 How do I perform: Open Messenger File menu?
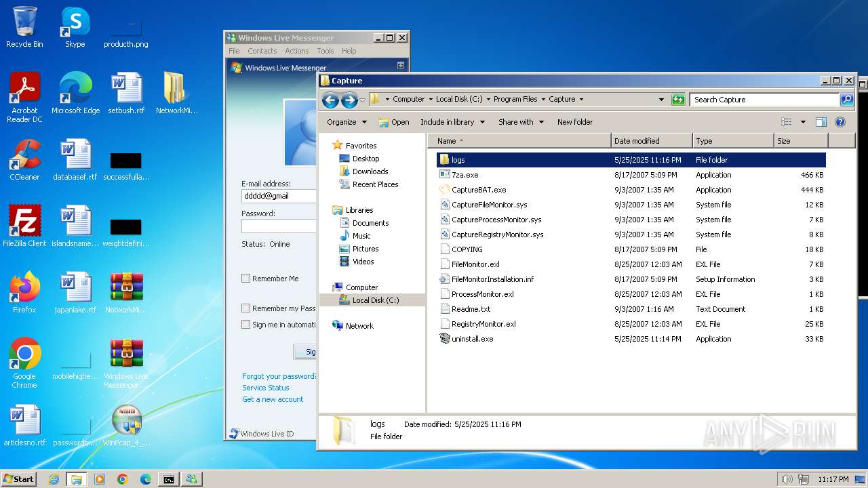click(234, 51)
